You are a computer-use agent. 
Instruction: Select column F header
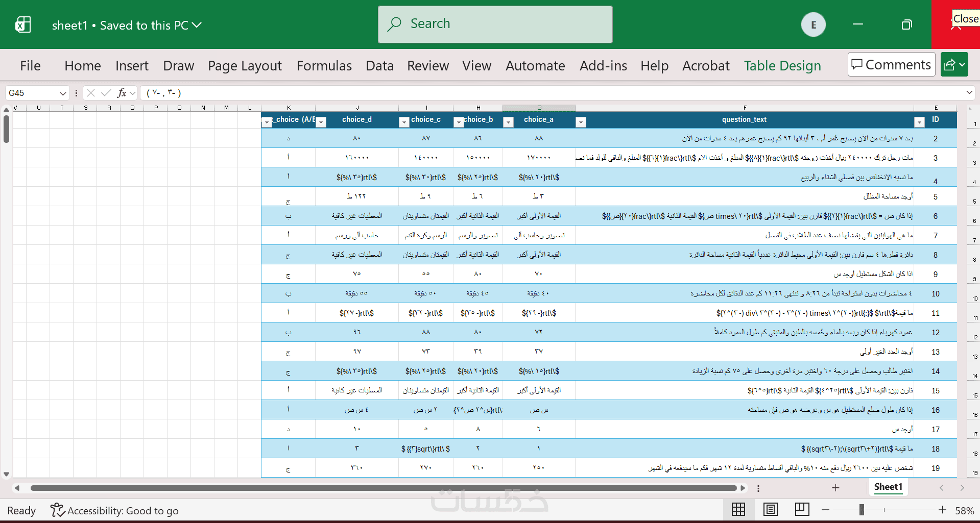point(745,108)
